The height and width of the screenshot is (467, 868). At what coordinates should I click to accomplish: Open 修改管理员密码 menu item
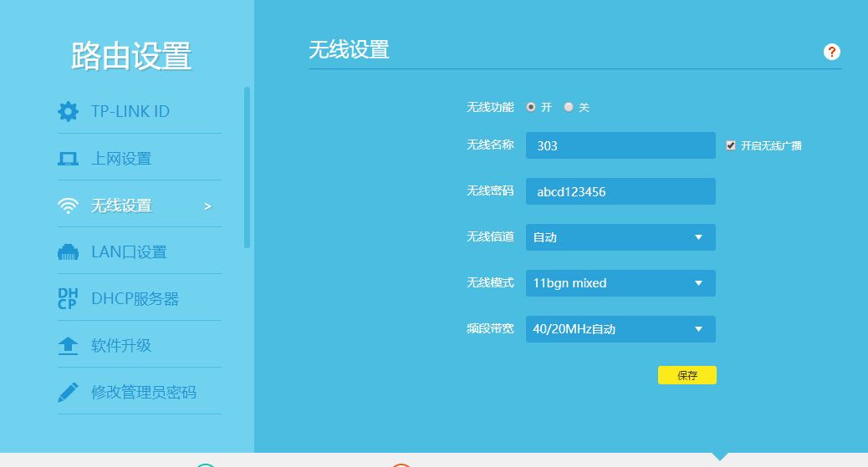tap(140, 393)
